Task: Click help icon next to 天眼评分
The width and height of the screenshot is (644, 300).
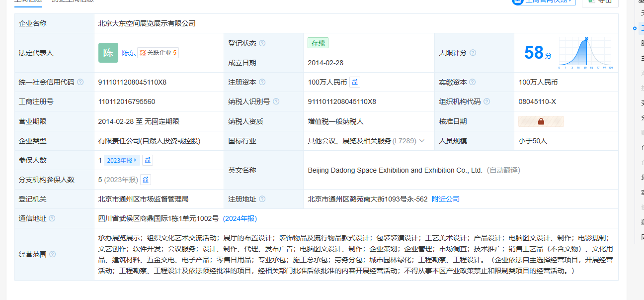Action: click(473, 53)
